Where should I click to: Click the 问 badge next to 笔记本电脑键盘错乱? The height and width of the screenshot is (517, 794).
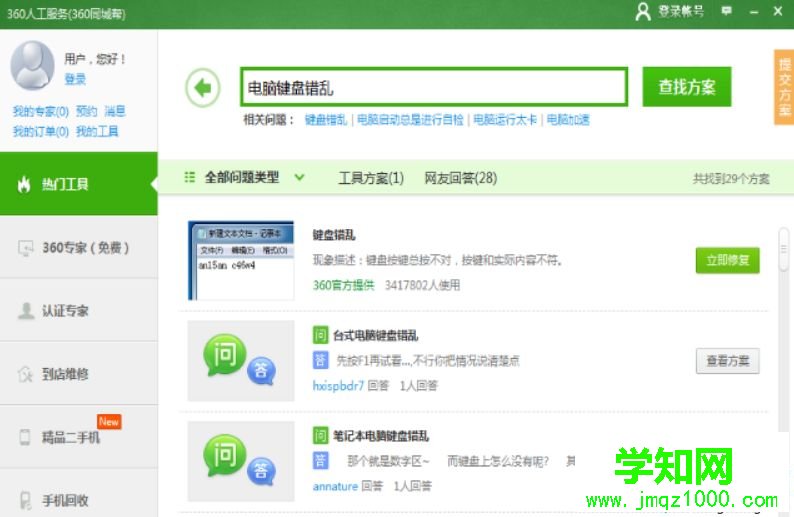[320, 435]
